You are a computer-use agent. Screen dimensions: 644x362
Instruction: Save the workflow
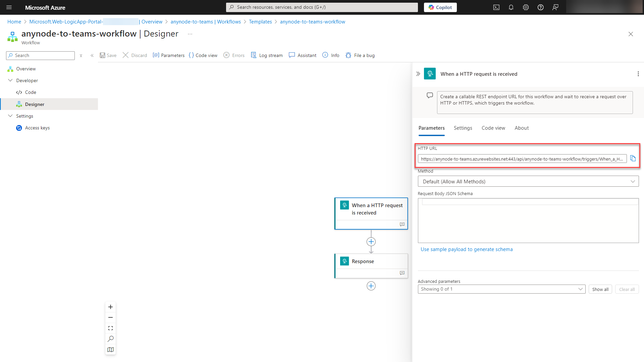tap(108, 55)
